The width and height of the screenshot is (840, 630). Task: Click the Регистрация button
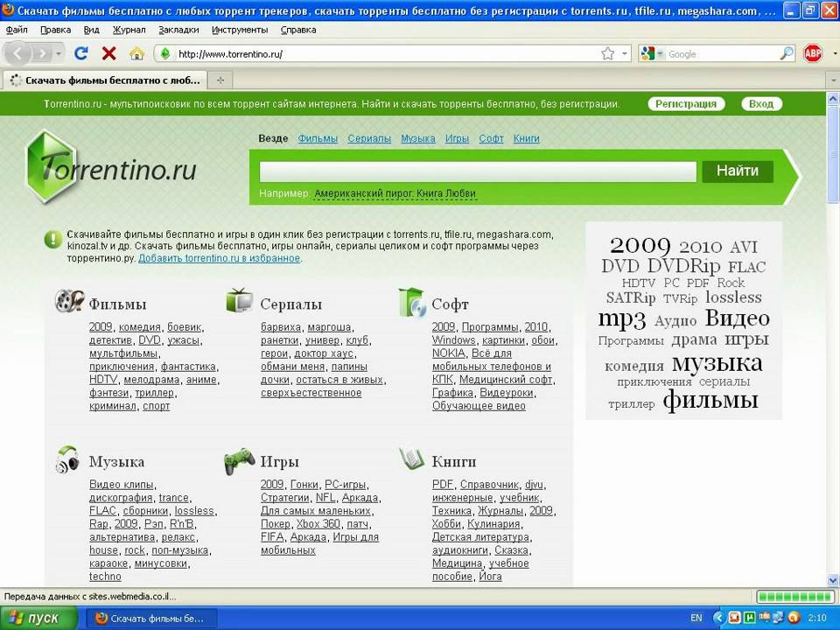pos(686,104)
